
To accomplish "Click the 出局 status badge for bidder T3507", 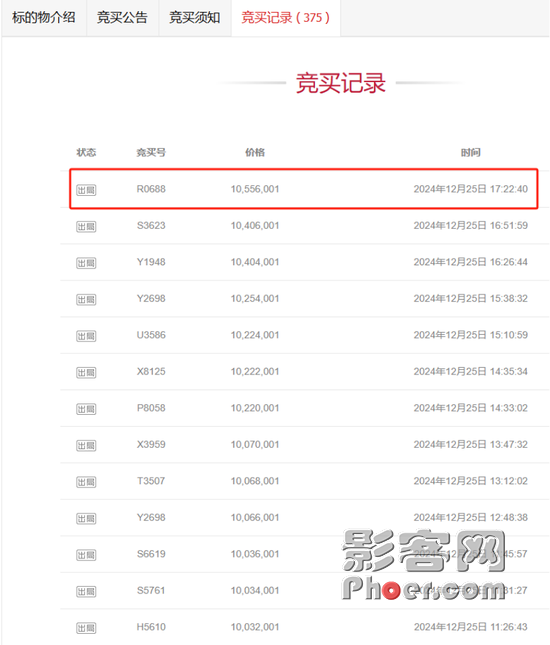I will (x=86, y=482).
